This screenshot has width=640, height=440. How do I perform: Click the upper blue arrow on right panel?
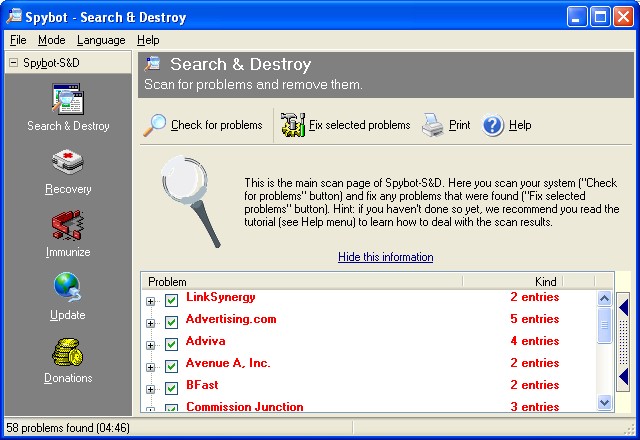[x=623, y=308]
